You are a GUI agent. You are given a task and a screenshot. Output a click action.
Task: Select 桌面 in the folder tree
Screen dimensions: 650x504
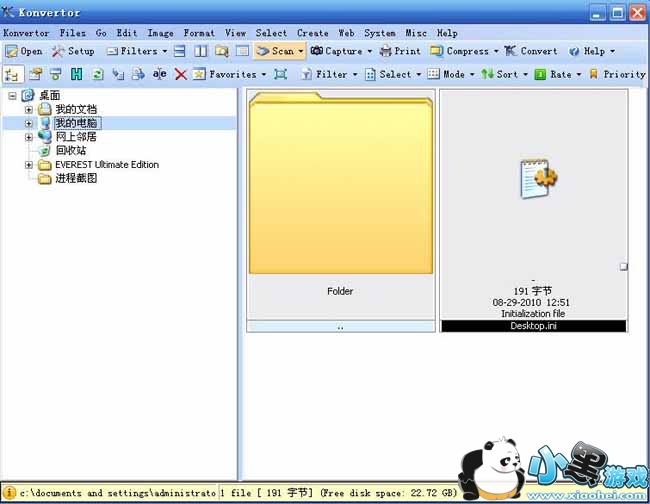(x=49, y=96)
